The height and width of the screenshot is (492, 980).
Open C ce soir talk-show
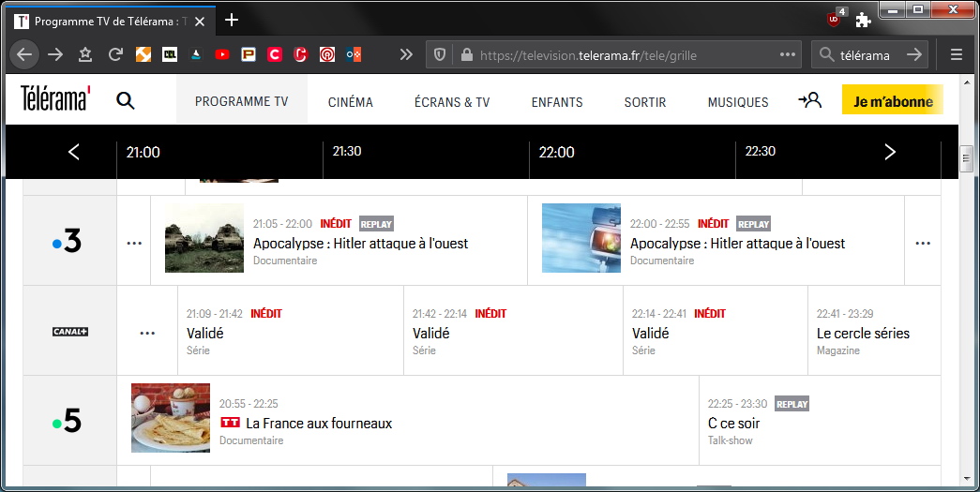tap(733, 424)
